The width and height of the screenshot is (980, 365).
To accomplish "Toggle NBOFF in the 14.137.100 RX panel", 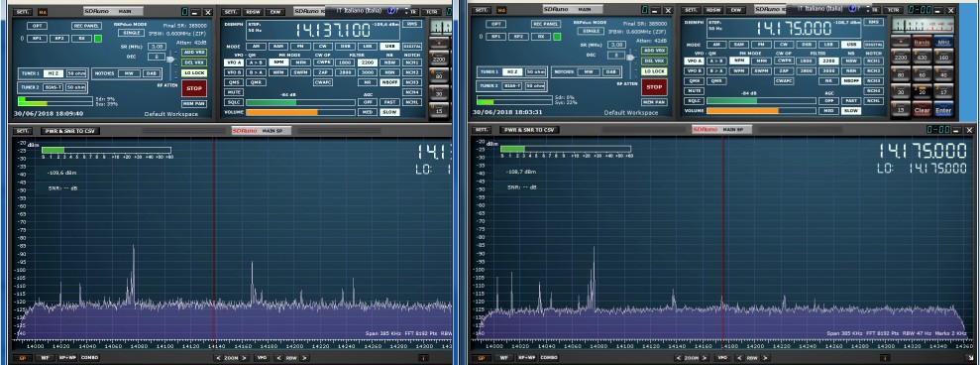I will coord(390,82).
